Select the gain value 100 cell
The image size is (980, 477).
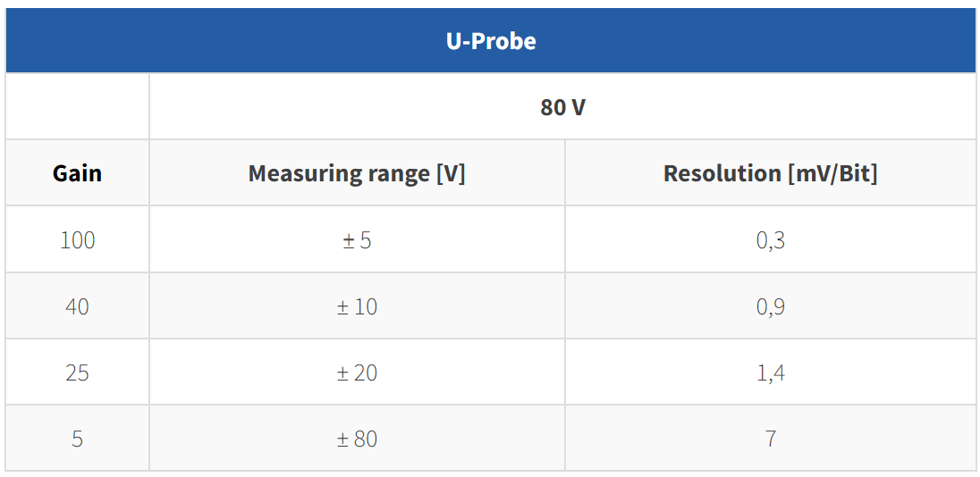(x=77, y=239)
